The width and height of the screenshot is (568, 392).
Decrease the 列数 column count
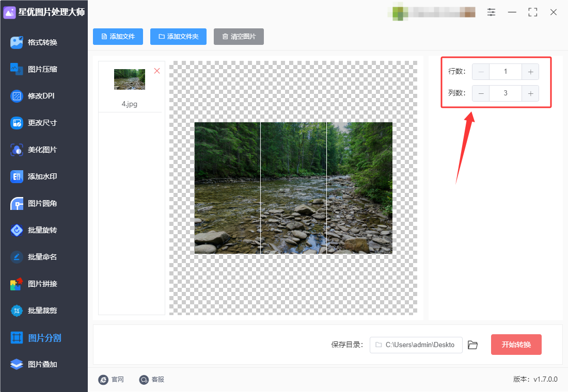click(x=481, y=93)
